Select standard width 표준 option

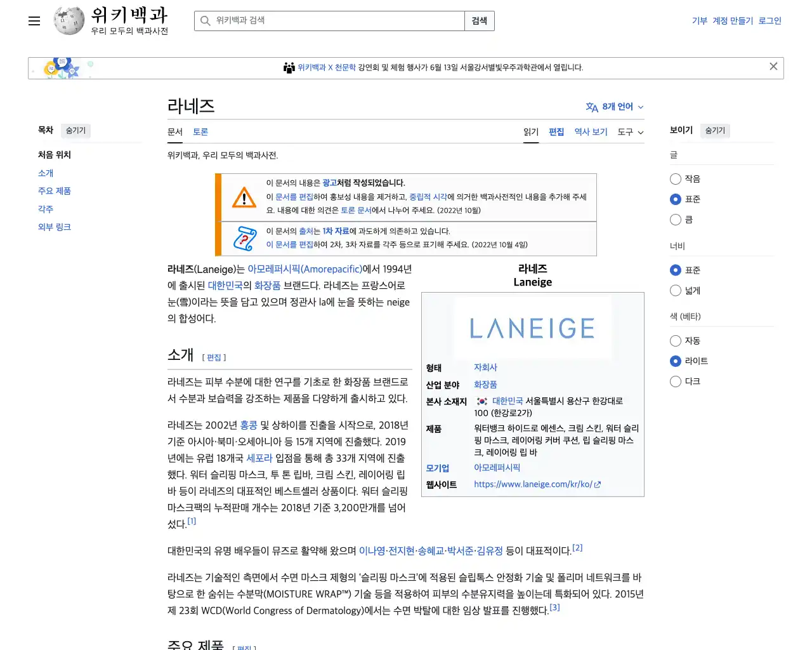676,270
